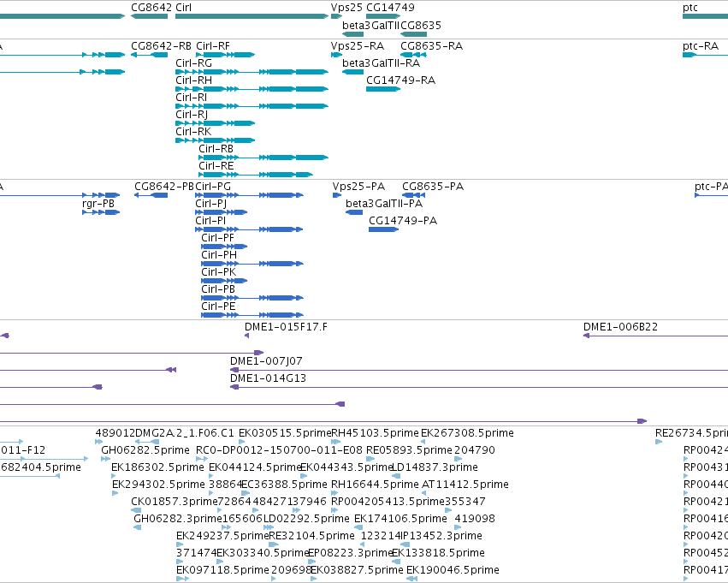Select the CG8635-RA transcript label

[432, 46]
